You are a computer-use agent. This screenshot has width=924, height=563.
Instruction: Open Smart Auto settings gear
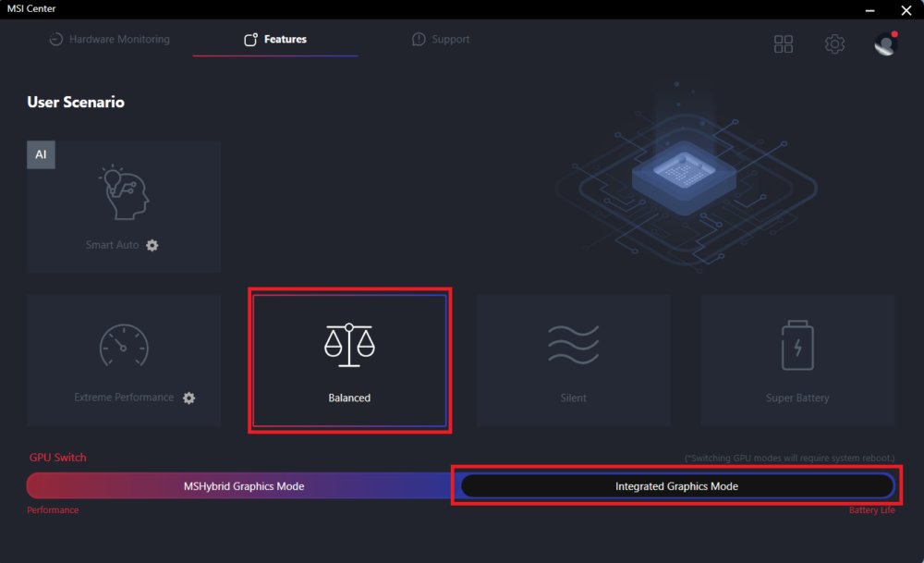152,245
